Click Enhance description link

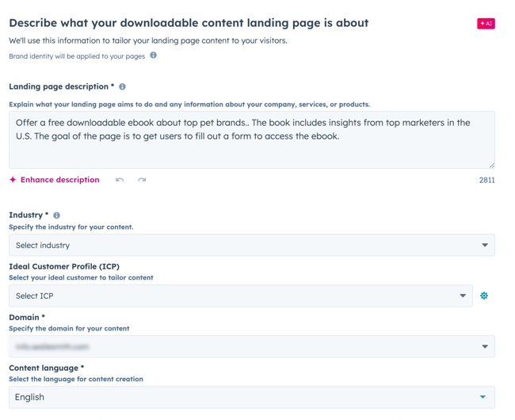click(x=59, y=180)
